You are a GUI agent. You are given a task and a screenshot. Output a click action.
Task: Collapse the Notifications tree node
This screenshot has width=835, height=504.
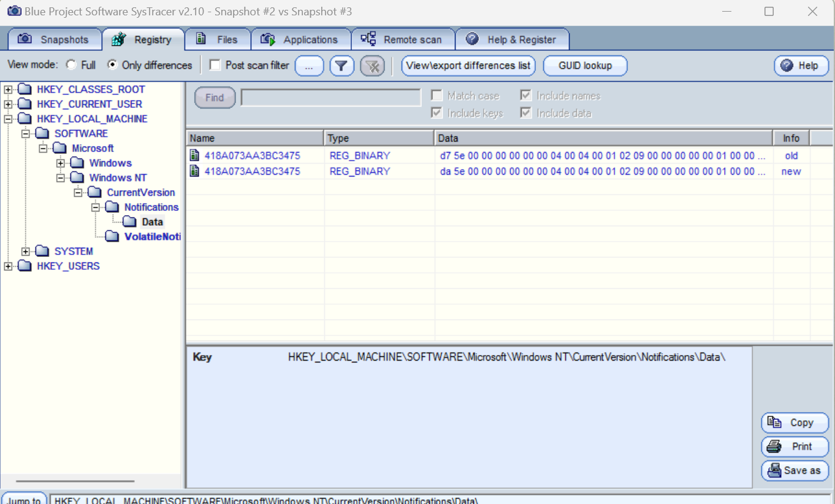pyautogui.click(x=96, y=207)
